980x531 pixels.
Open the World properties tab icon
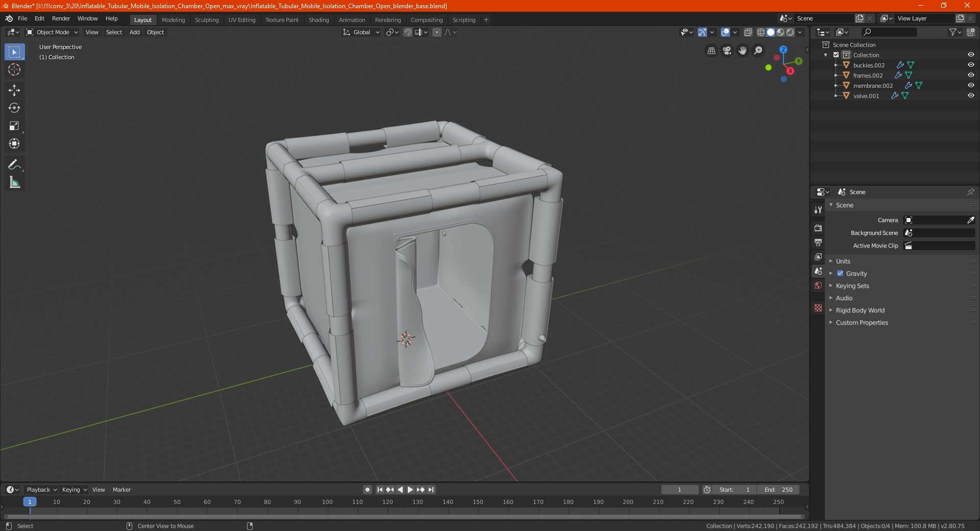[x=818, y=285]
